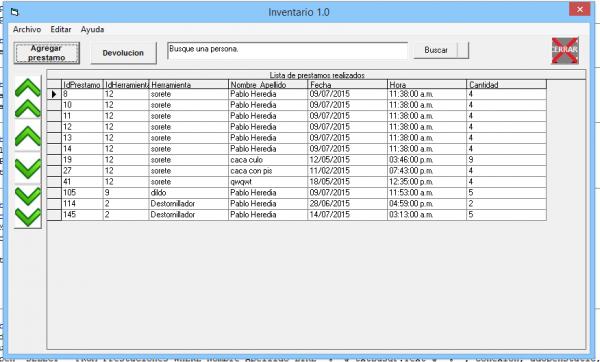Click the 'Lista de prestamos realizados' caption
This screenshot has width=600, height=362.
(317, 75)
